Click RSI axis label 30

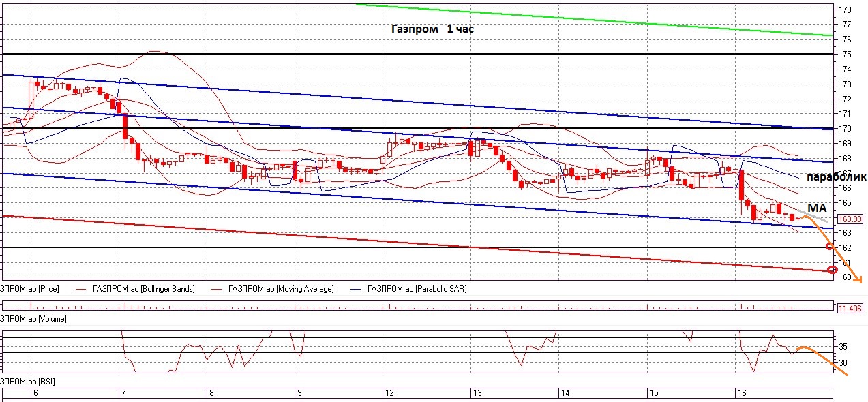coord(842,363)
